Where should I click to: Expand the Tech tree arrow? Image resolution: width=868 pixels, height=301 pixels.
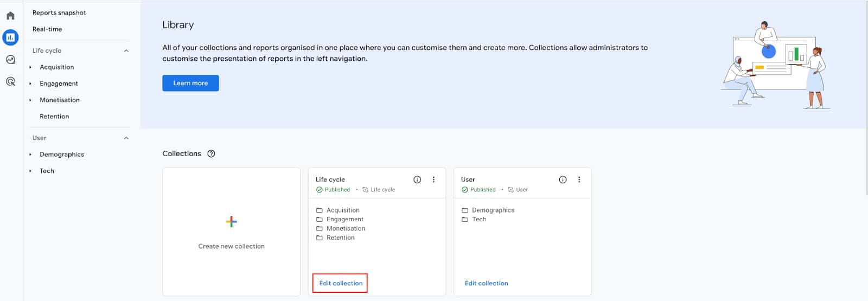click(x=30, y=171)
